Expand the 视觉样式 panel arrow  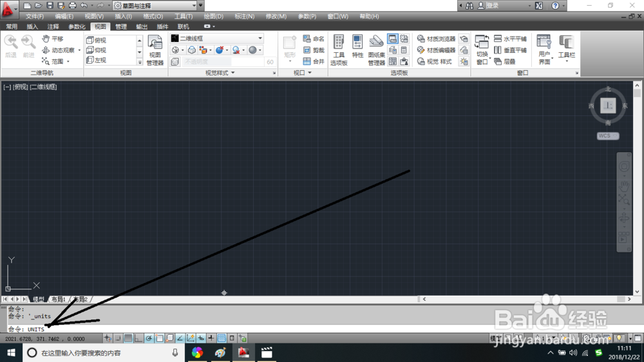click(233, 73)
